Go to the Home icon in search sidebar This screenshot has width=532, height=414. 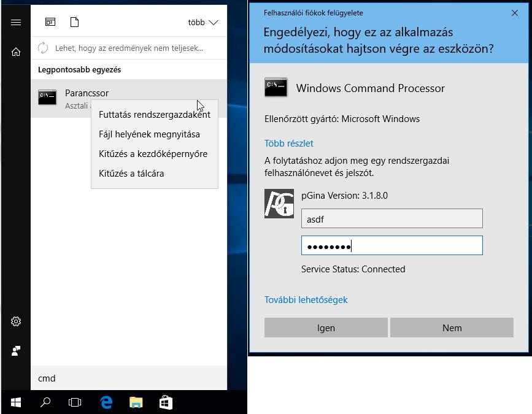pos(16,52)
